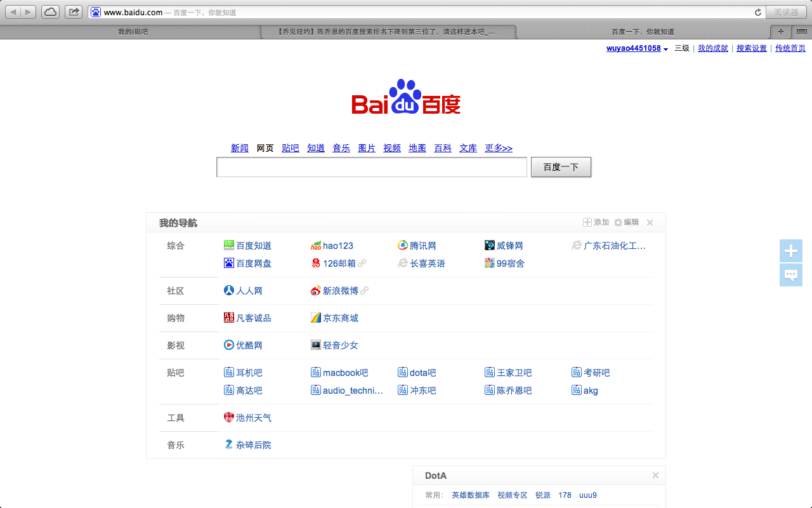This screenshot has width=812, height=508.
Task: Select the 贴吧 search category
Action: [x=291, y=148]
